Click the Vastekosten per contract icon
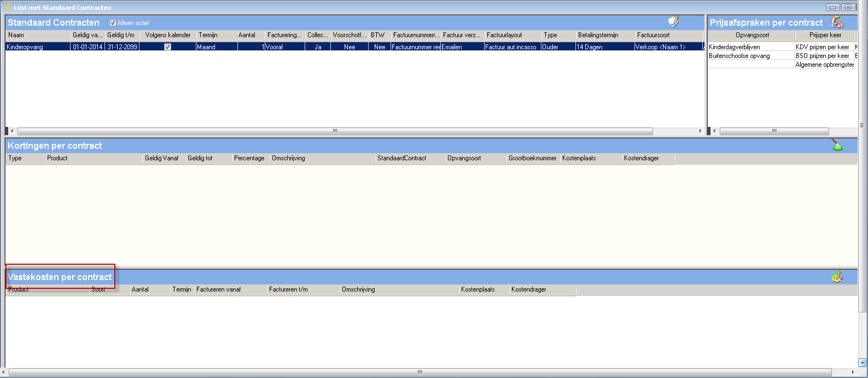Image resolution: width=868 pixels, height=378 pixels. point(837,277)
